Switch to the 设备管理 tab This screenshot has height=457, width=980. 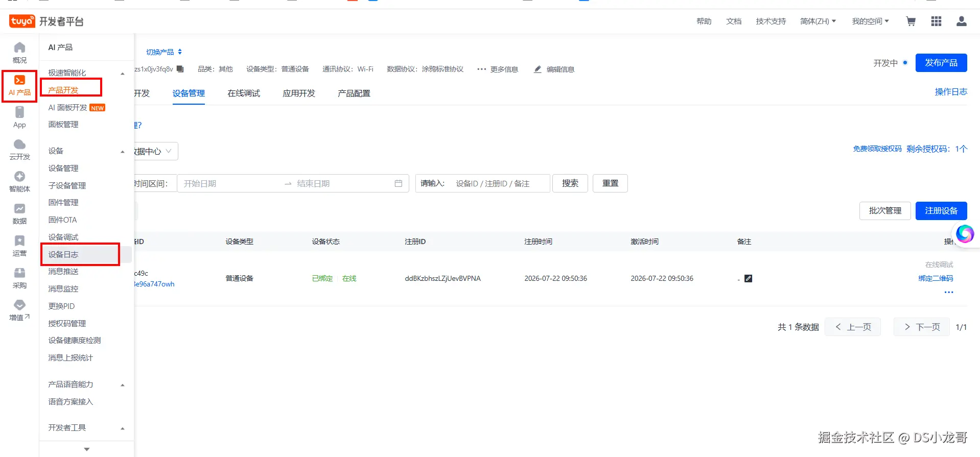pos(189,93)
